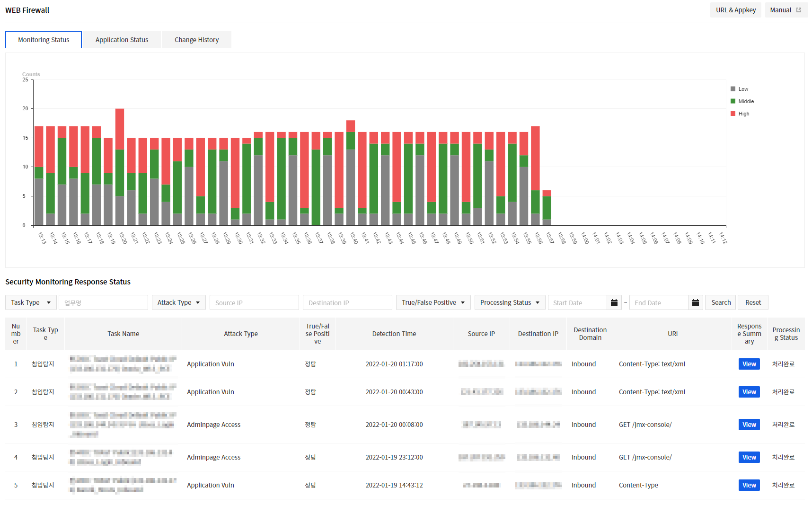Click Application Vuln in row 1
This screenshot has height=505, width=812.
(x=211, y=364)
